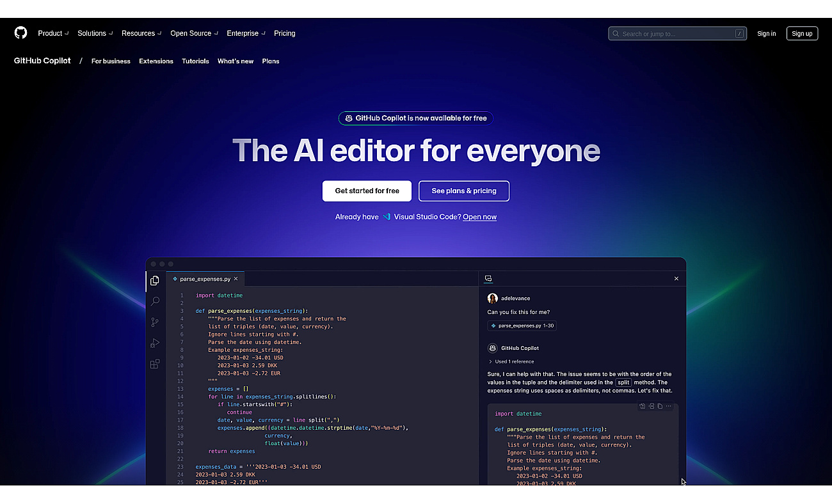The height and width of the screenshot is (504, 832).
Task: Click the chat panel icon tab
Action: point(488,279)
